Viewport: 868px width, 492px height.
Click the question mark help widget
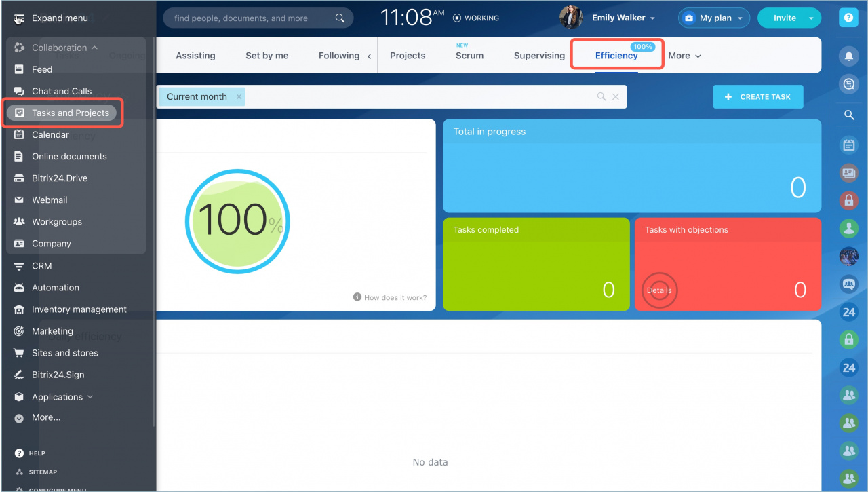pos(849,18)
